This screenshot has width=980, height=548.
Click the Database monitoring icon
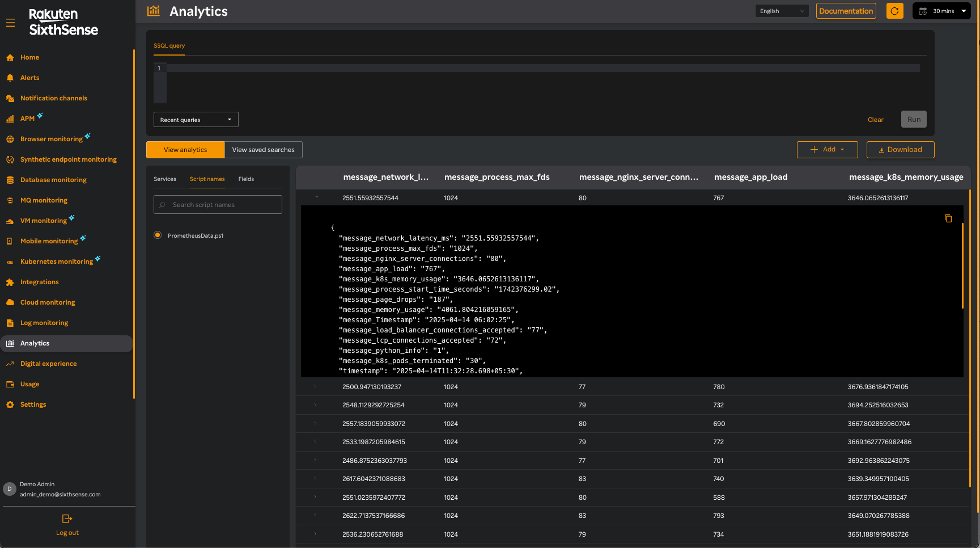10,180
